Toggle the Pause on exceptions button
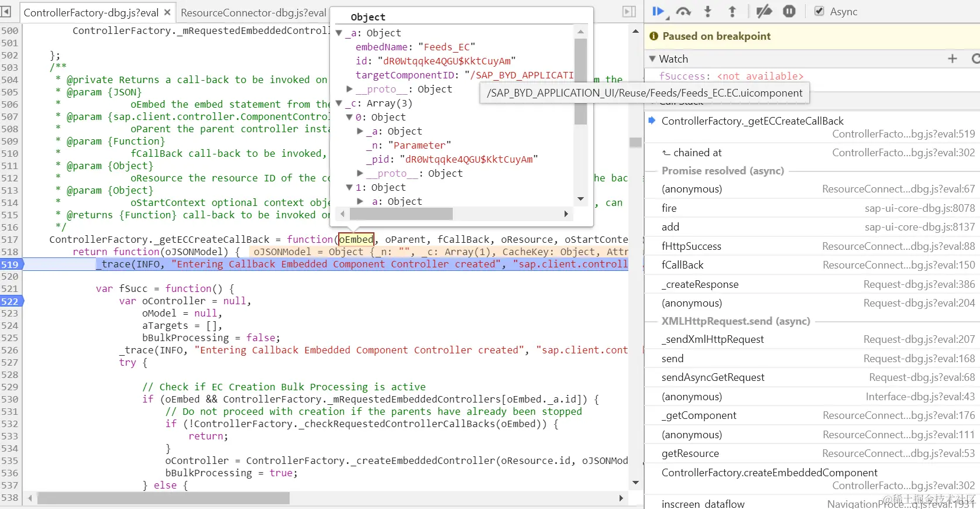Screen dimensions: 980x509 click(789, 11)
